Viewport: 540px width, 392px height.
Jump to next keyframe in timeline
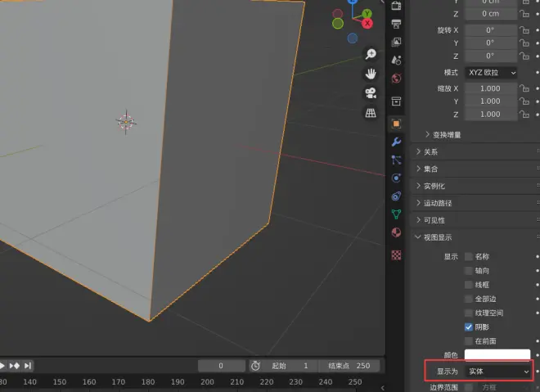15,366
